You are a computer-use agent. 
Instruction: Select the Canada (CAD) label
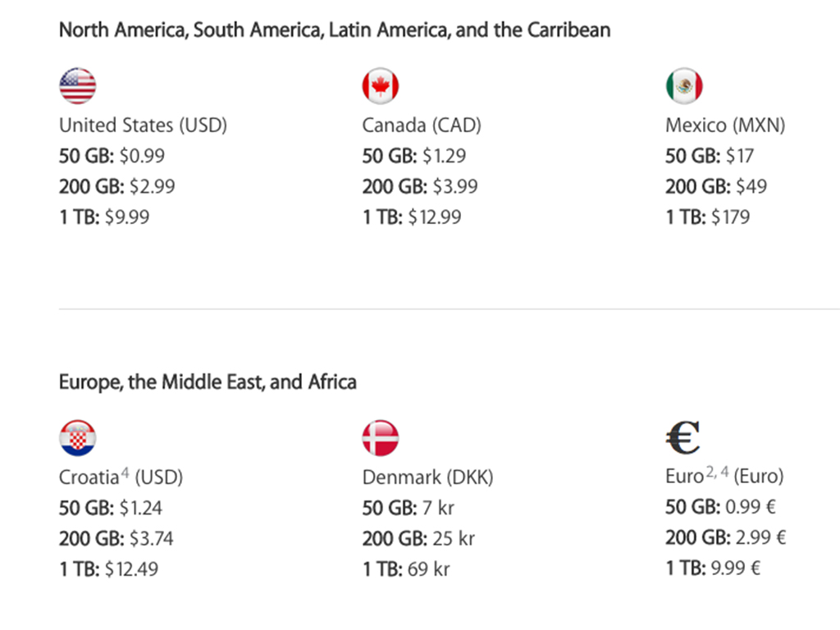coord(422,126)
